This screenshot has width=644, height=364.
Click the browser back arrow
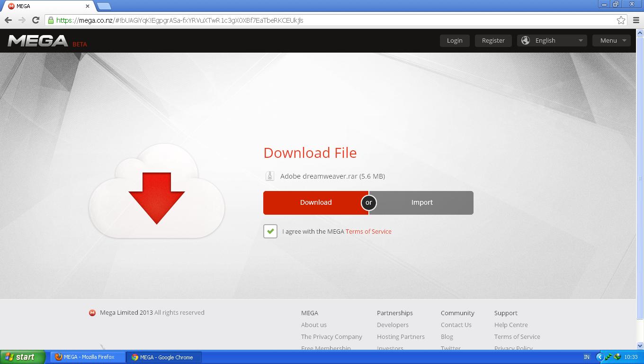pyautogui.click(x=8, y=20)
